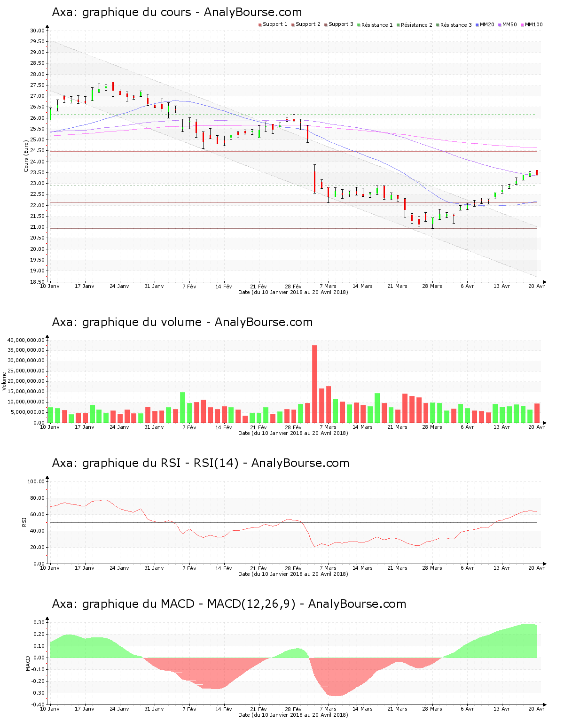Click the 'Axa: graphique du cours' title

(177, 12)
